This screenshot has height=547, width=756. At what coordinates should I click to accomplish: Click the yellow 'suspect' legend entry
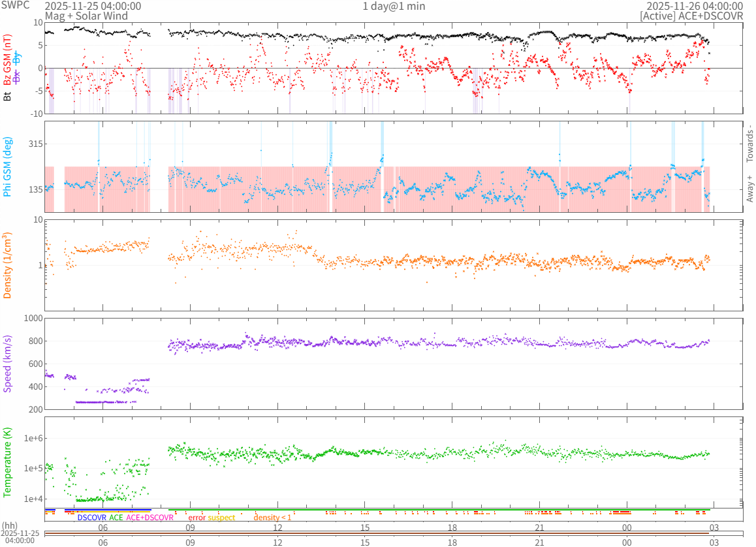tap(221, 518)
